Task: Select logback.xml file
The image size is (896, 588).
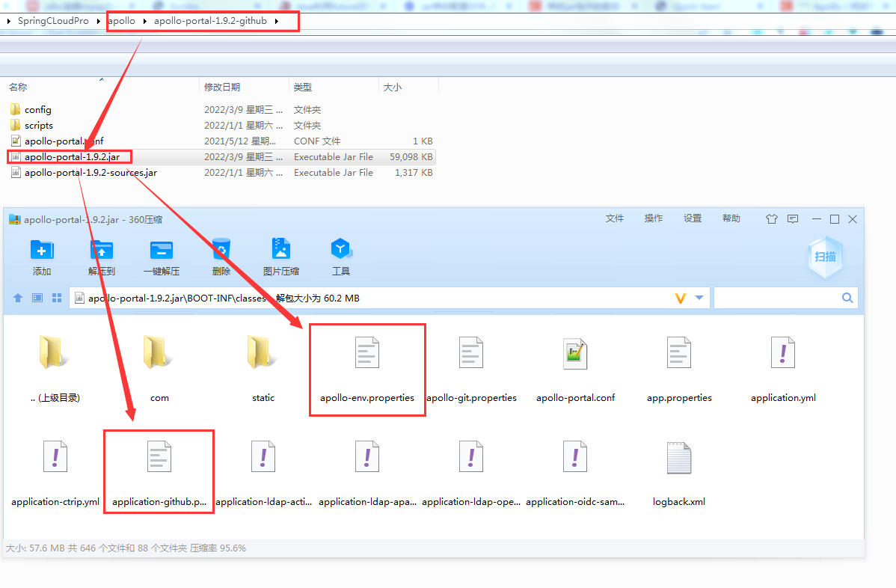Action: (679, 473)
